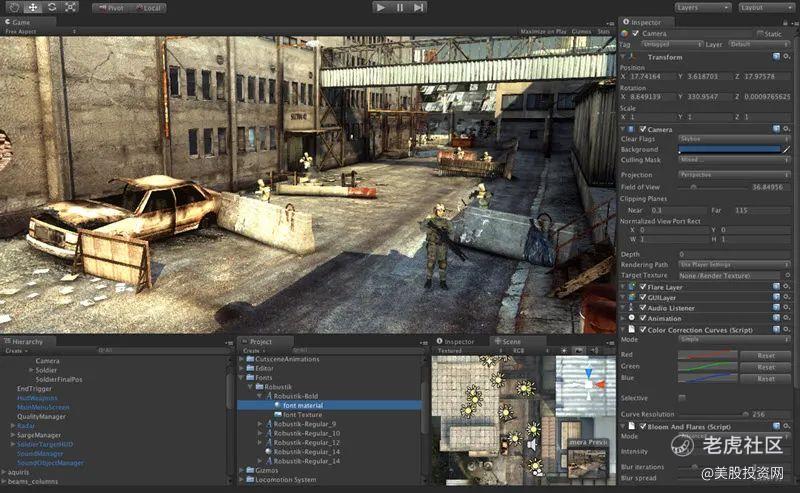Enable the Camera game object checkbox
The width and height of the screenshot is (800, 493).
click(636, 33)
